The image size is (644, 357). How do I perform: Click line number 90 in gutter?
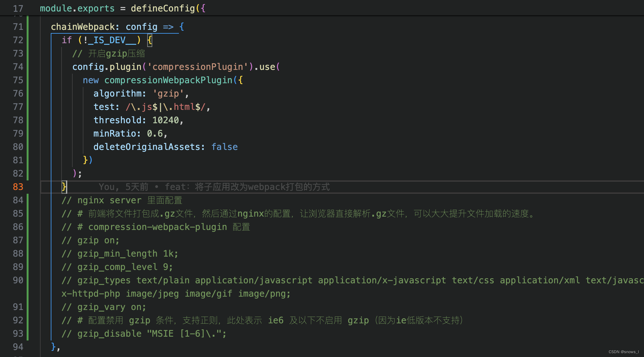coord(18,280)
